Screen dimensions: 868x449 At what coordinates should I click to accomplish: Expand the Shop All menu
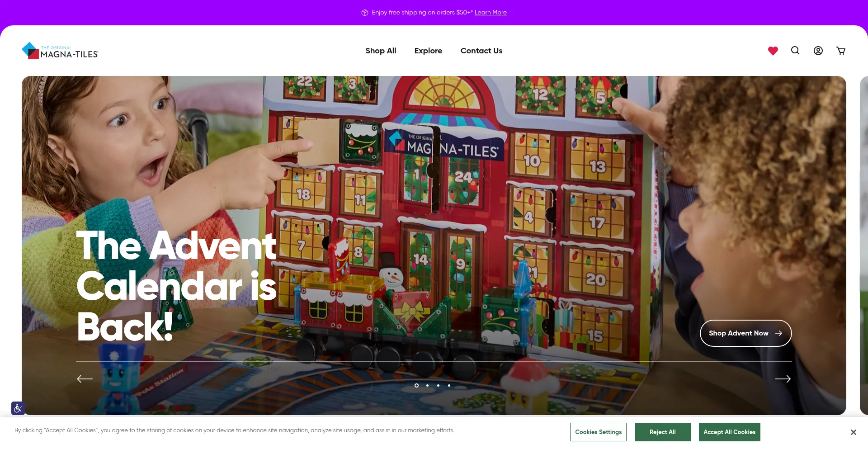(x=381, y=51)
